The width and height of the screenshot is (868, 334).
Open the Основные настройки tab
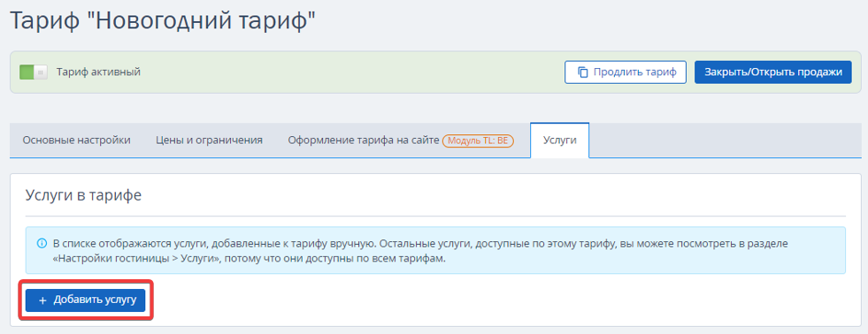point(76,140)
